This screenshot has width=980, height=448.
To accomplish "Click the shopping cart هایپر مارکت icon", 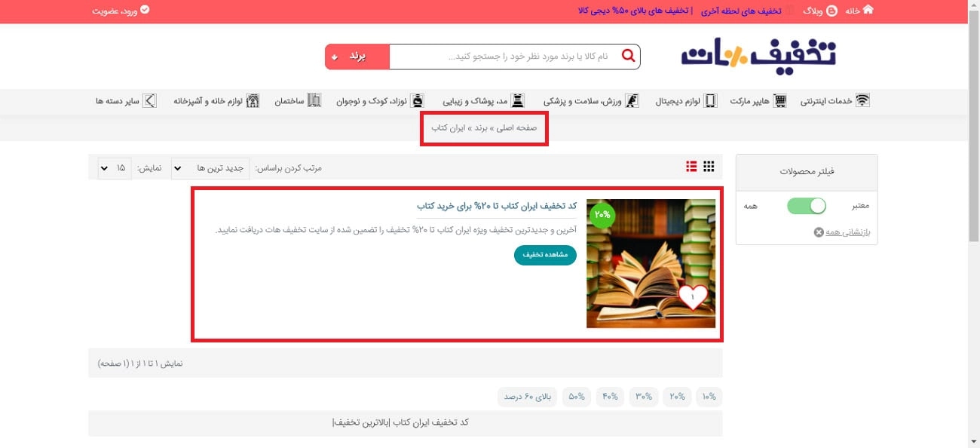I will [x=780, y=101].
